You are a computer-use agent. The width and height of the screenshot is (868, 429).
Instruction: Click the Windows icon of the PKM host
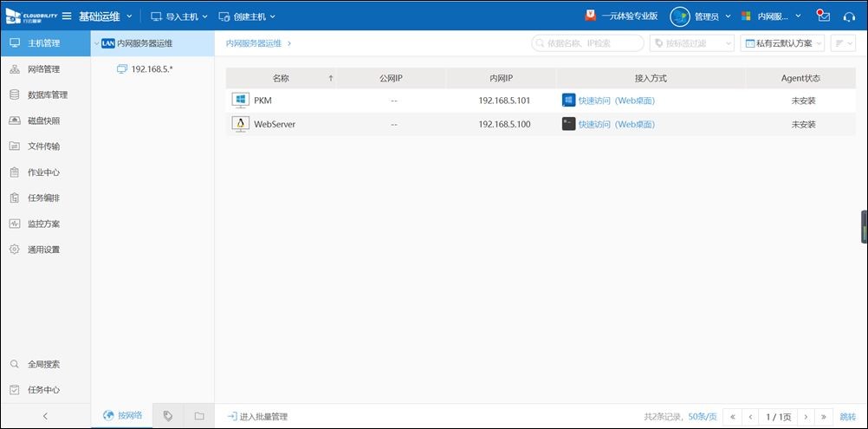coord(240,101)
